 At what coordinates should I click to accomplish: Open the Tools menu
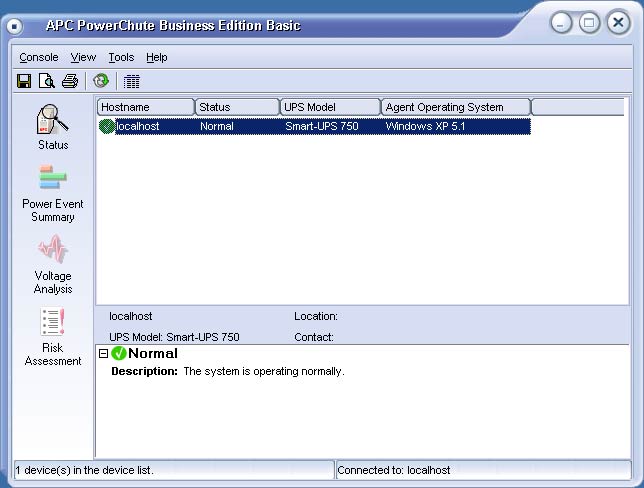121,57
